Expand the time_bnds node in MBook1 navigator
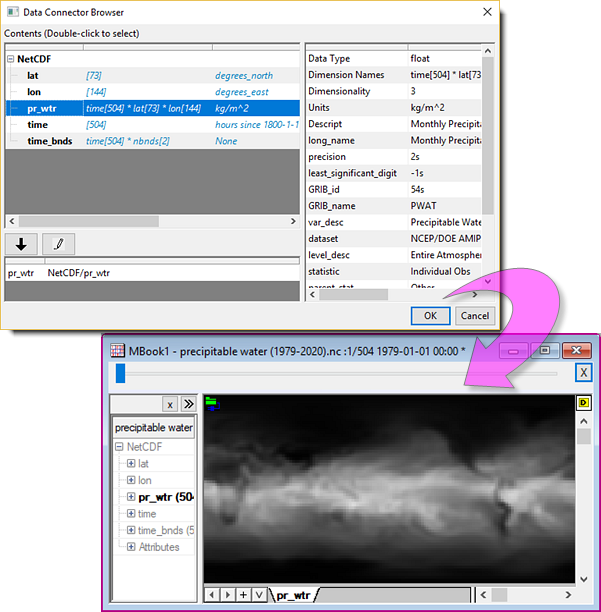Screen dimensions: 601x612 (x=131, y=530)
